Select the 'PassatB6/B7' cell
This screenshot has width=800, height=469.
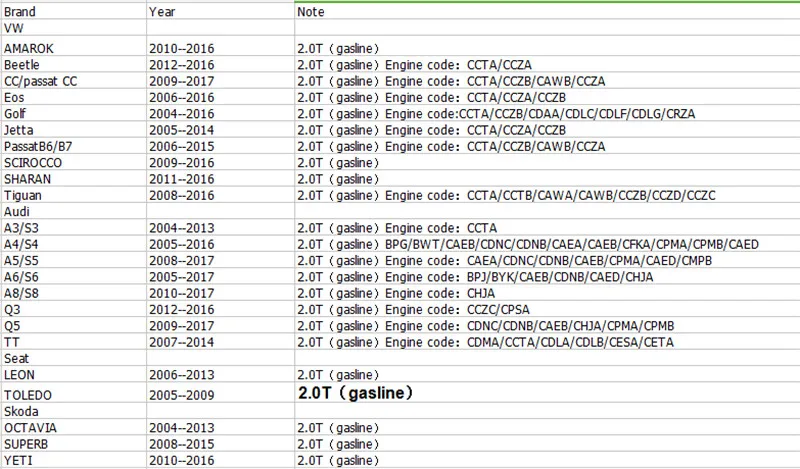73,146
